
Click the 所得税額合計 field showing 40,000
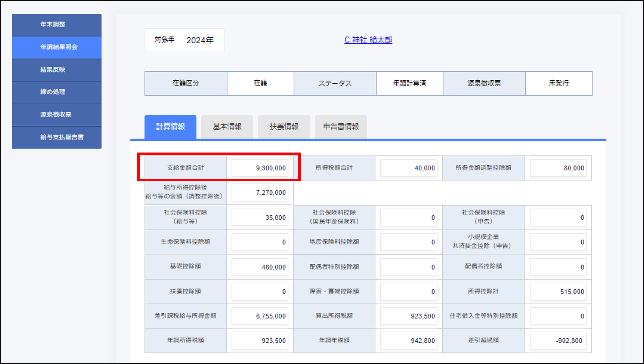tap(409, 168)
